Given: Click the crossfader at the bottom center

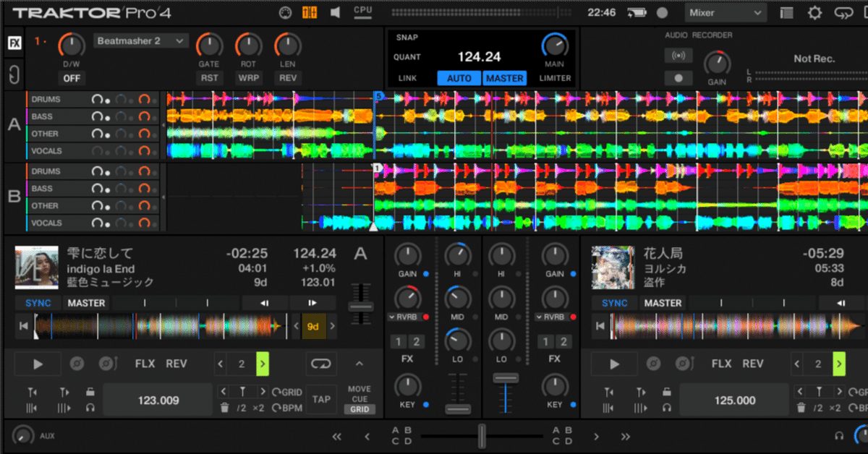Looking at the screenshot, I should coord(481,434).
